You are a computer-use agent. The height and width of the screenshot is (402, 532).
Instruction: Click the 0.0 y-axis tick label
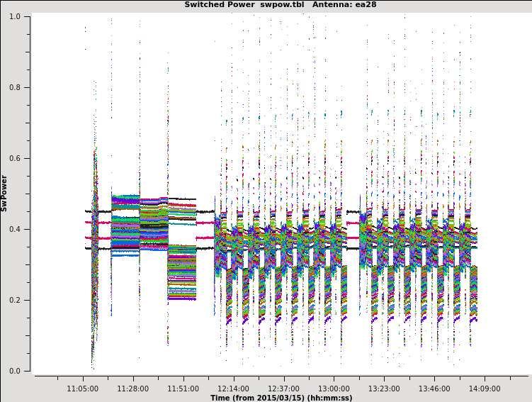(x=14, y=371)
